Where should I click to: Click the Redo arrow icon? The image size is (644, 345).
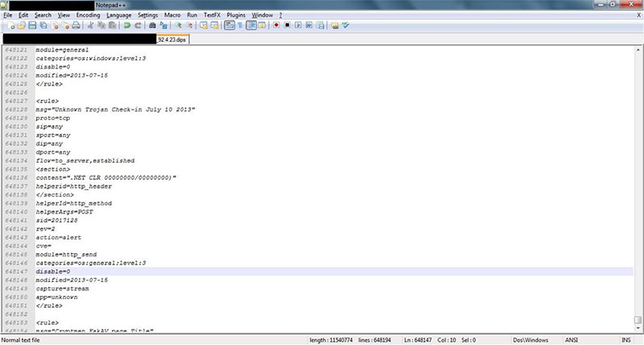click(x=138, y=26)
